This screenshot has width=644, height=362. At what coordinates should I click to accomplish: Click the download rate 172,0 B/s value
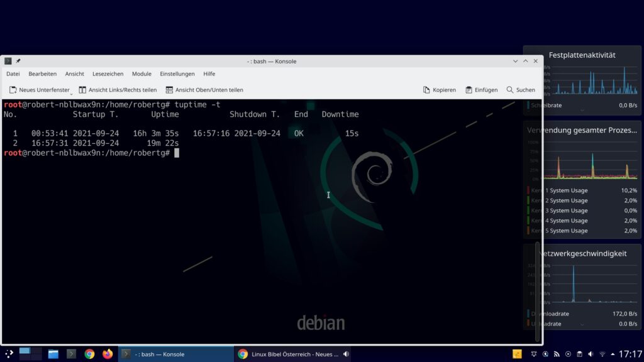625,314
